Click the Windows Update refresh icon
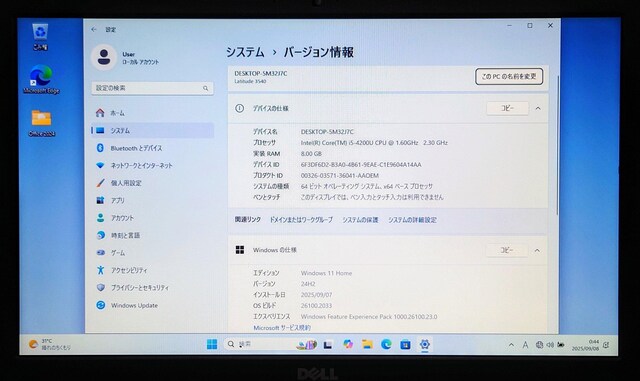 100,305
